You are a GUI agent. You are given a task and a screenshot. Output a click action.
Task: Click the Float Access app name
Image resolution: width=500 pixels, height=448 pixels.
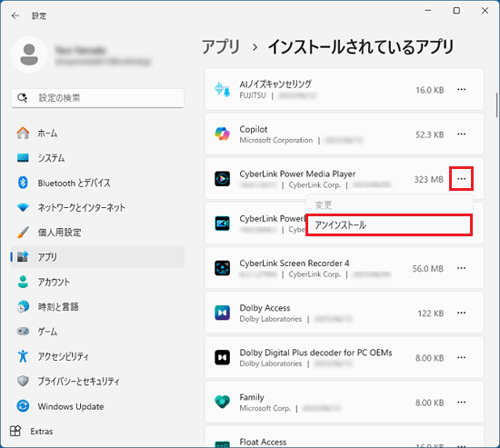tap(263, 442)
